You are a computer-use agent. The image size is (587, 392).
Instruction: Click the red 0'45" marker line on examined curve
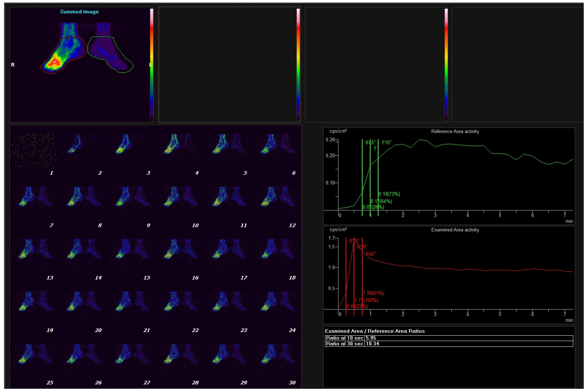tap(362, 276)
